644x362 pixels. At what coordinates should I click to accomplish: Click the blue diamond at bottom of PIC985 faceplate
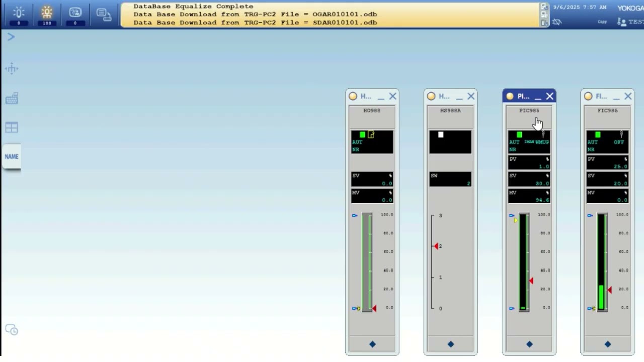click(x=529, y=344)
